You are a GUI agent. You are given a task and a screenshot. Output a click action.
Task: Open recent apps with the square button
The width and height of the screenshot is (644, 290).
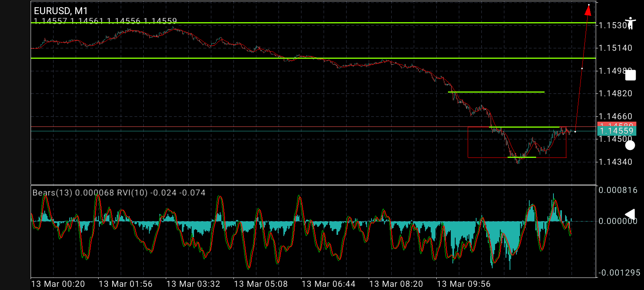tap(630, 75)
